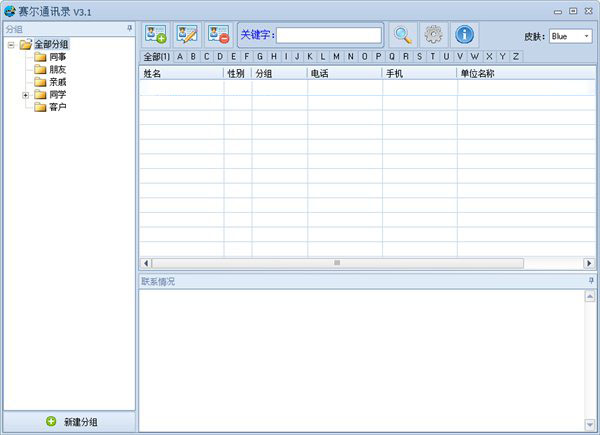Filter contacts by letter S
600x435 pixels.
(x=419, y=57)
